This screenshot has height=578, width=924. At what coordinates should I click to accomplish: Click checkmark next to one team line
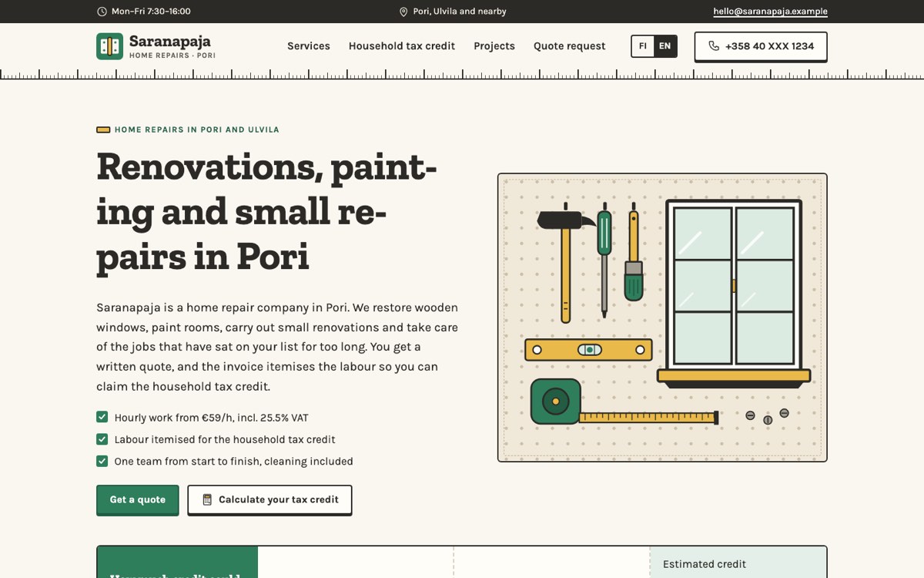[102, 461]
